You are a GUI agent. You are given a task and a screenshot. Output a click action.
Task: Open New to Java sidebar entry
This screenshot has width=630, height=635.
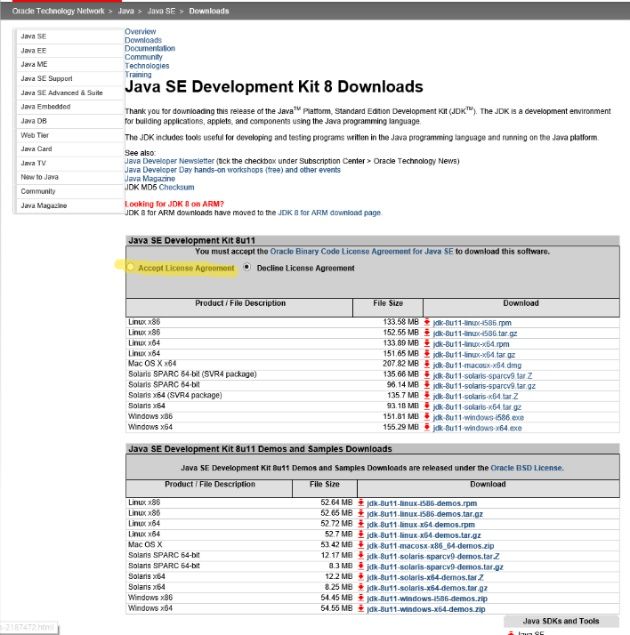click(39, 177)
